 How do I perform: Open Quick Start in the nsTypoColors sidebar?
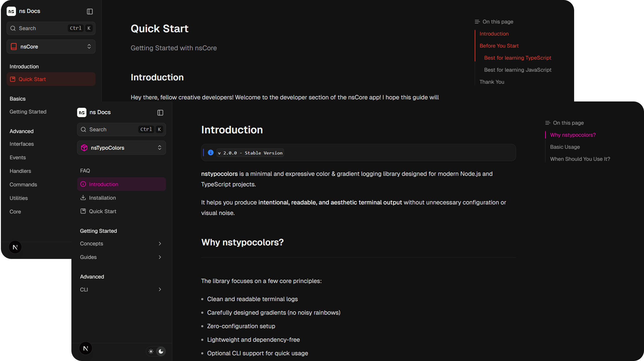click(102, 211)
